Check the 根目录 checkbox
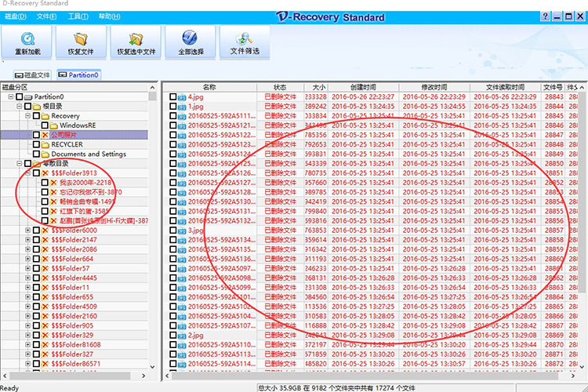The image size is (588, 392). coord(27,107)
